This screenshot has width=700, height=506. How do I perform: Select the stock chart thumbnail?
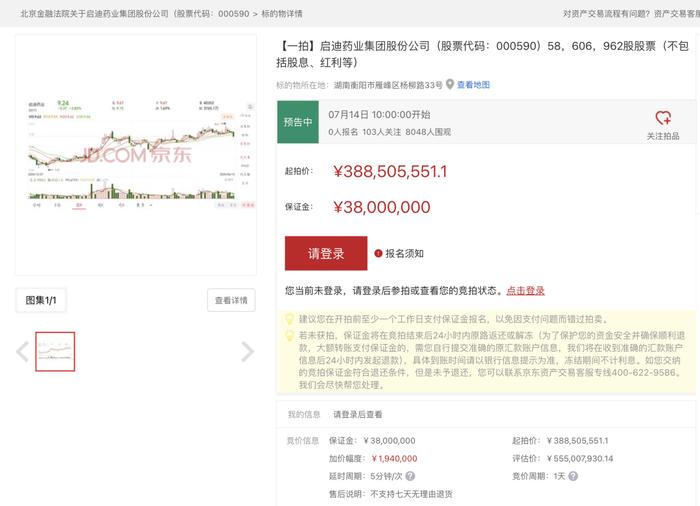(55, 351)
